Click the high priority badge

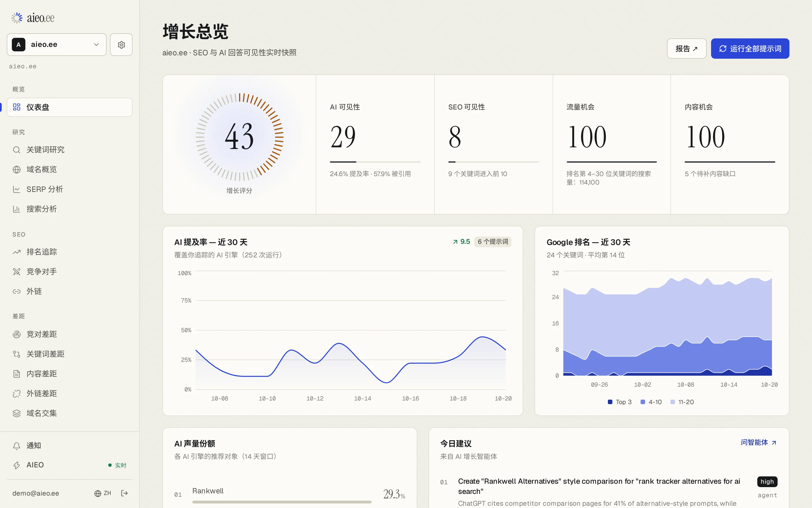coord(767,481)
